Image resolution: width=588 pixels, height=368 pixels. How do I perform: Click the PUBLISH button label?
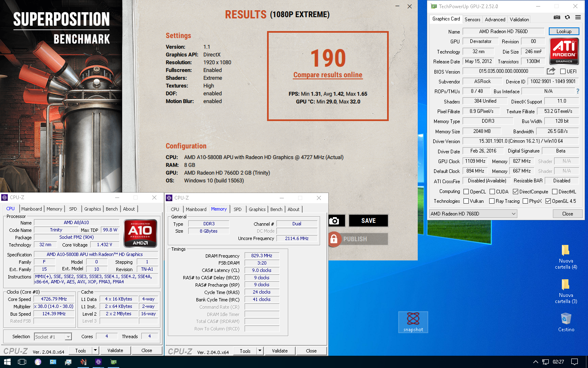(355, 239)
